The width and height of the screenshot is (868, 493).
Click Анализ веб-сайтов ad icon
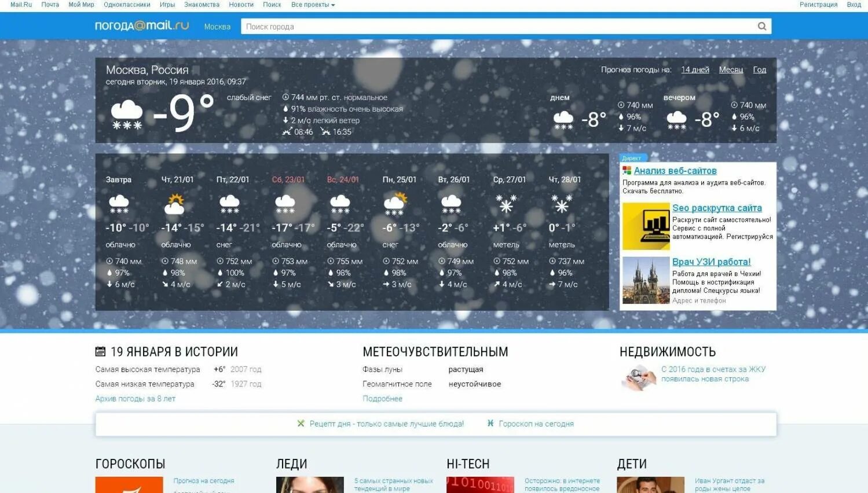click(627, 171)
